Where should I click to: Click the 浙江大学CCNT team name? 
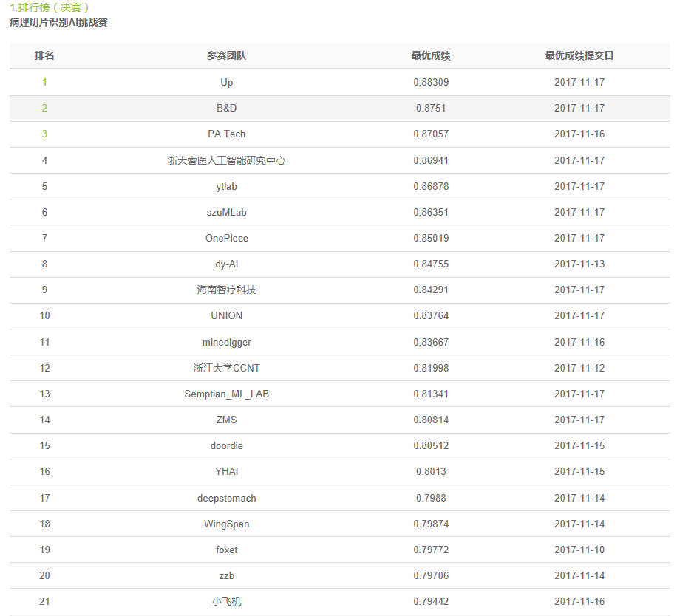tap(227, 368)
